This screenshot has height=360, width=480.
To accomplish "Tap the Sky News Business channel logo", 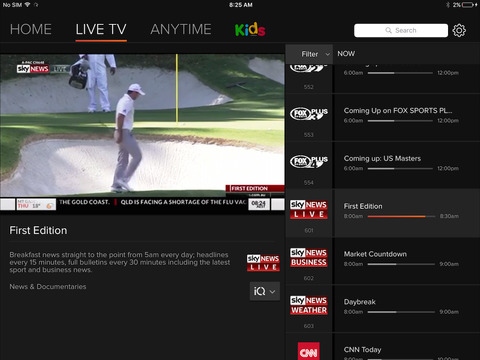I will click(x=309, y=257).
